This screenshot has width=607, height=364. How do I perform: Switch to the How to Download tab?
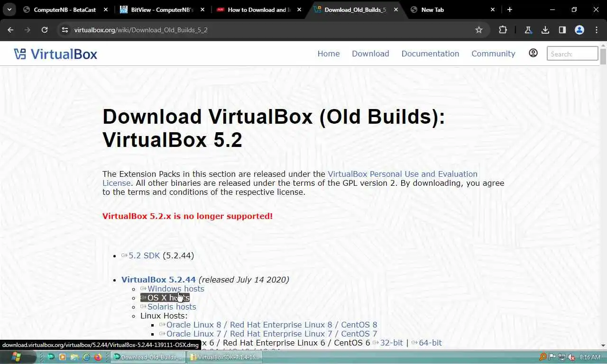pyautogui.click(x=259, y=9)
